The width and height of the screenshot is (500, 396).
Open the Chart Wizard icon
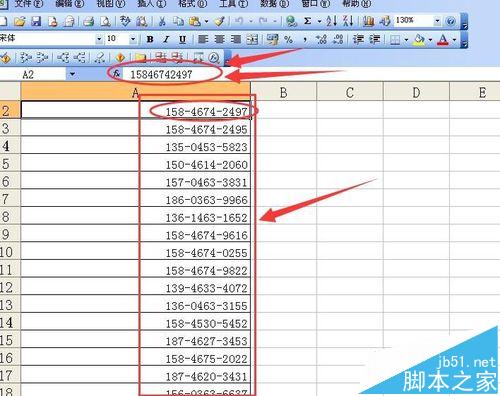tap(368, 22)
